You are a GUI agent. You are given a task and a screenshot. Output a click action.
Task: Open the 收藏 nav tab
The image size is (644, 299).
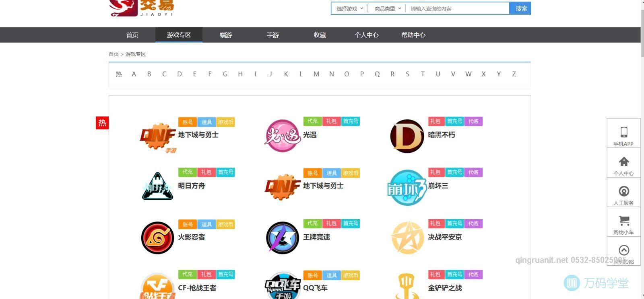[x=320, y=35]
